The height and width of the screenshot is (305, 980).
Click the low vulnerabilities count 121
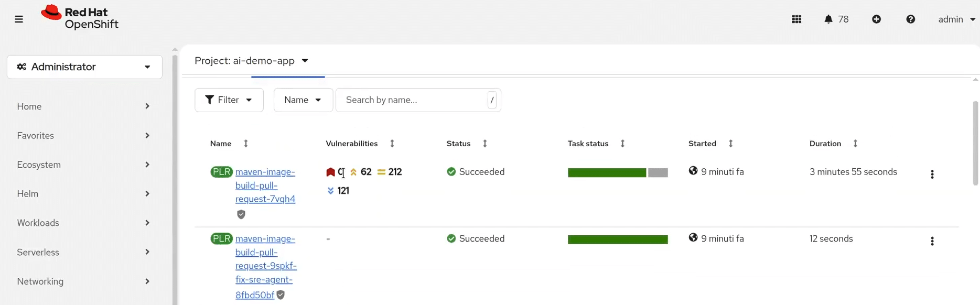tap(343, 191)
